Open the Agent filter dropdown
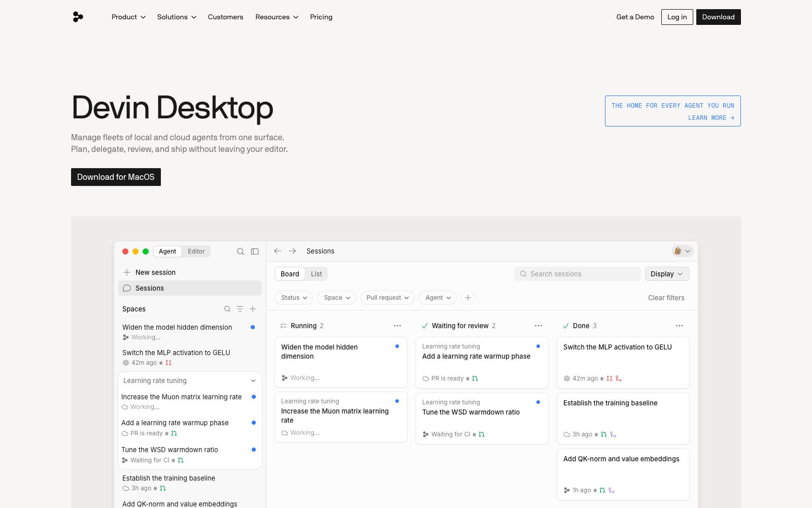 [x=438, y=298]
